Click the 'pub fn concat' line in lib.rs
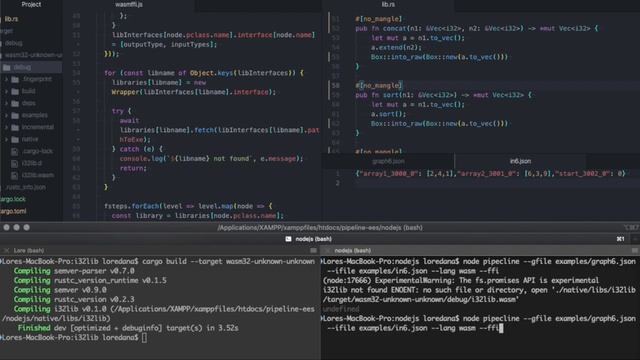The image size is (640, 360). pos(476,29)
